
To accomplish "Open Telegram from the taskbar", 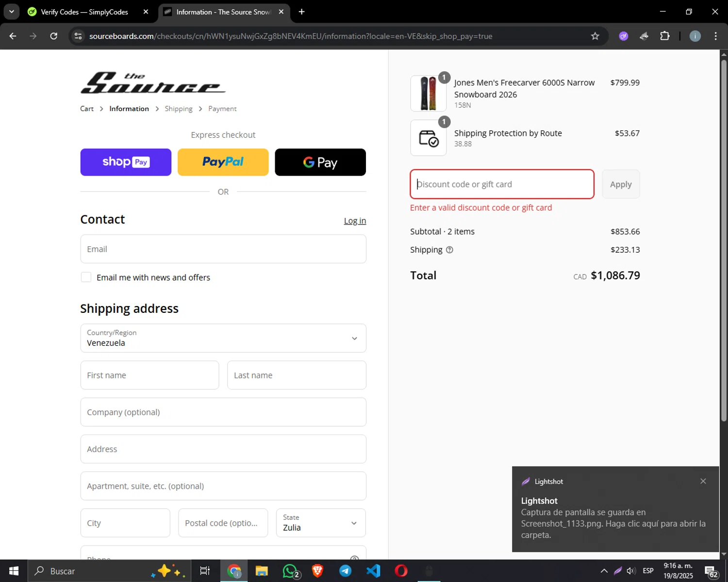I will (x=346, y=571).
